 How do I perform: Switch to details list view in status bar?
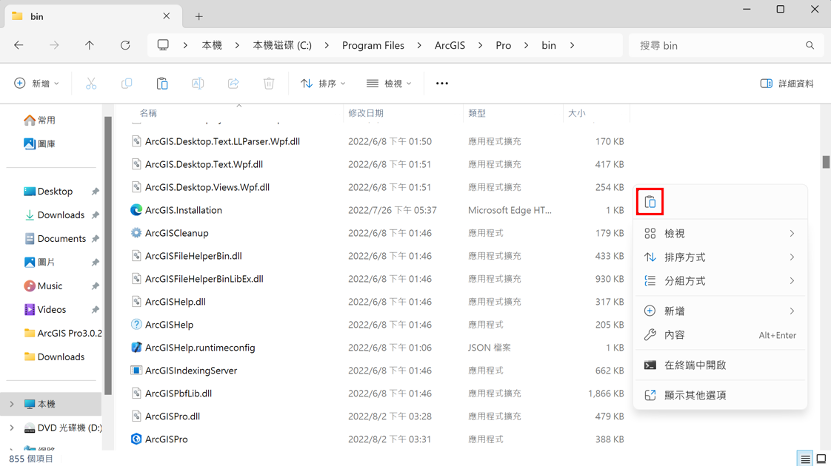(x=804, y=458)
